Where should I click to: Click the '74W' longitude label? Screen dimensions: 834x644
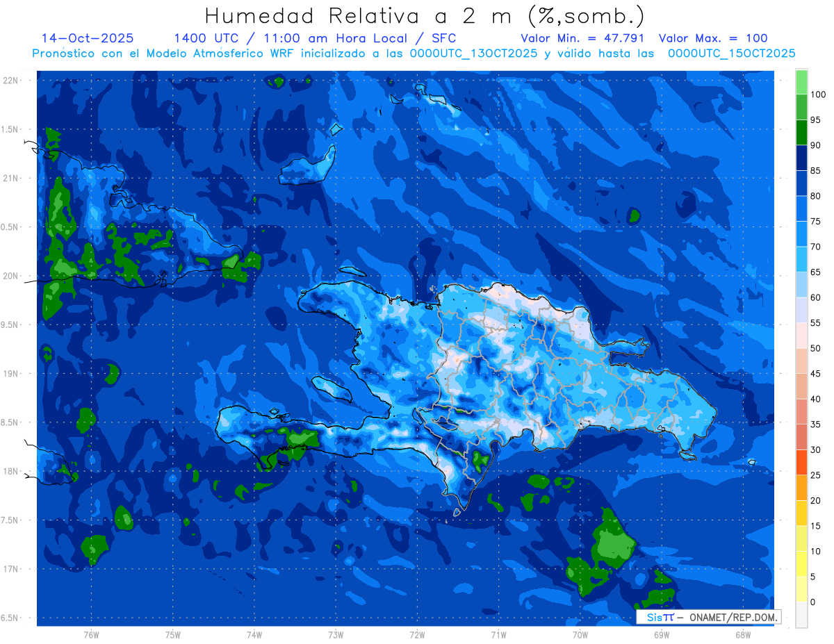[x=254, y=634]
